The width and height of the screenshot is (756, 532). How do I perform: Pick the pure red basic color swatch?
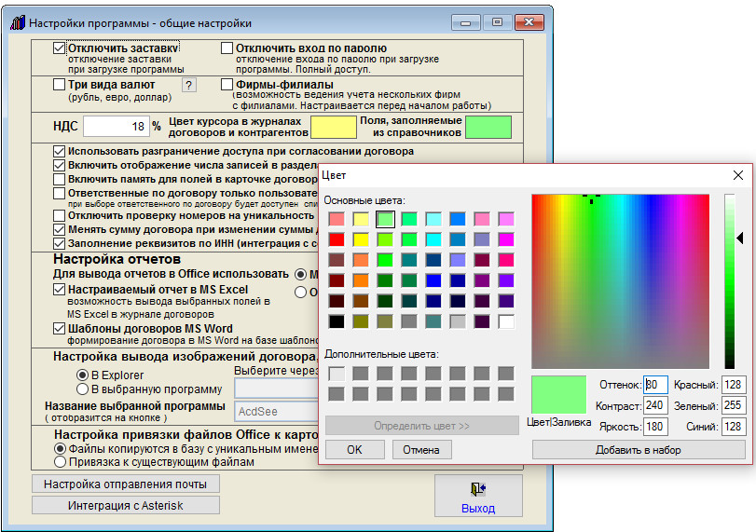pos(336,239)
